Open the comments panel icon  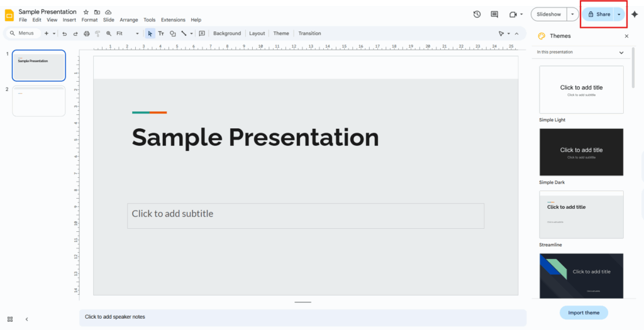coord(494,14)
